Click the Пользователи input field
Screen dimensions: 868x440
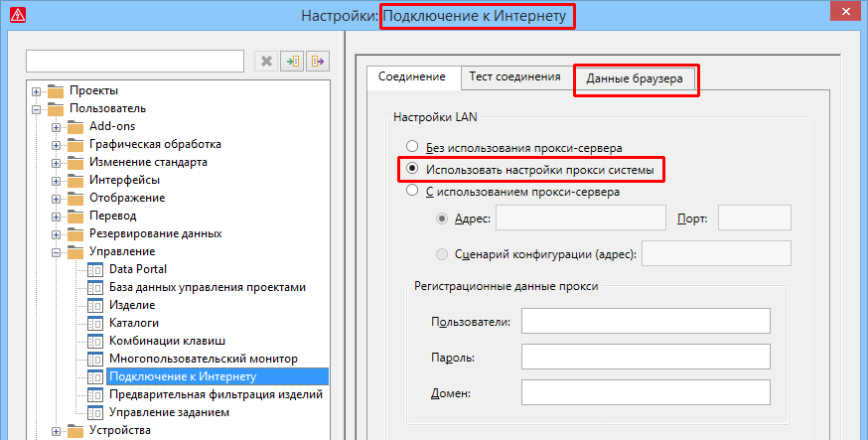point(646,322)
